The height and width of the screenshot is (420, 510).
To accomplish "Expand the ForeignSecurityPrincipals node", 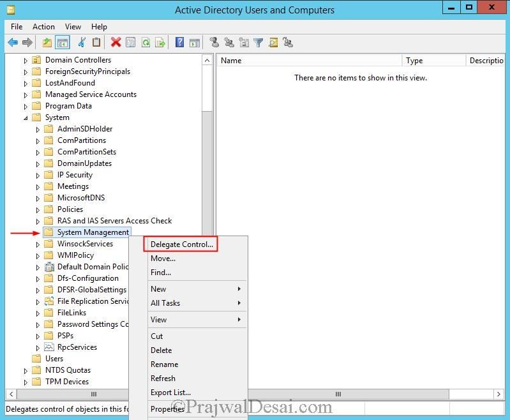I will pos(26,72).
